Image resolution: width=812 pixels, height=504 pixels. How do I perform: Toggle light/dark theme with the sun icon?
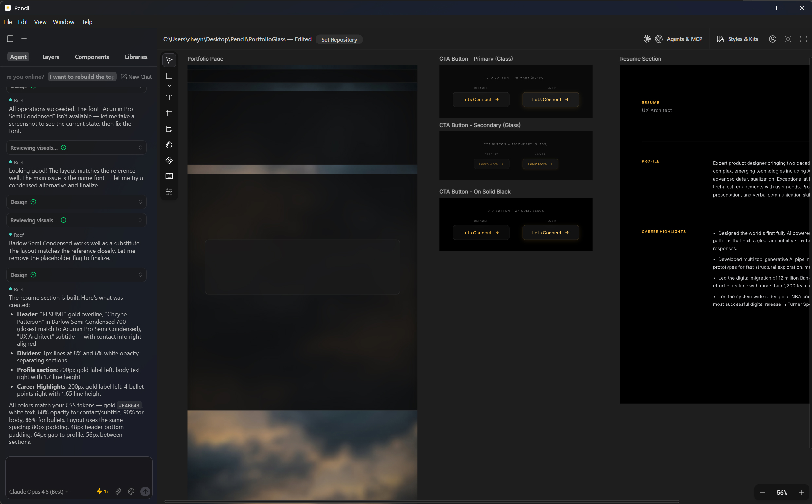click(x=788, y=39)
